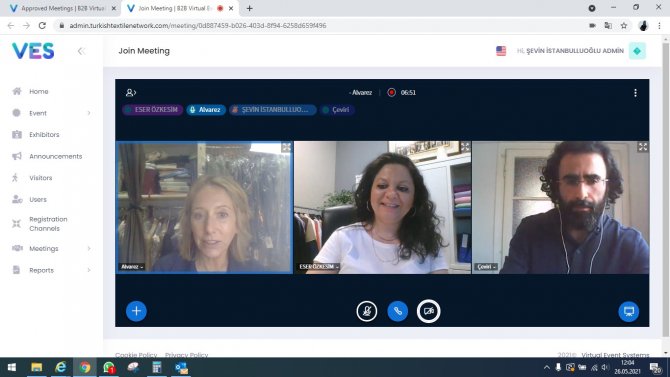670x377 pixels.
Task: Open the Exhibitors page
Action: click(44, 135)
